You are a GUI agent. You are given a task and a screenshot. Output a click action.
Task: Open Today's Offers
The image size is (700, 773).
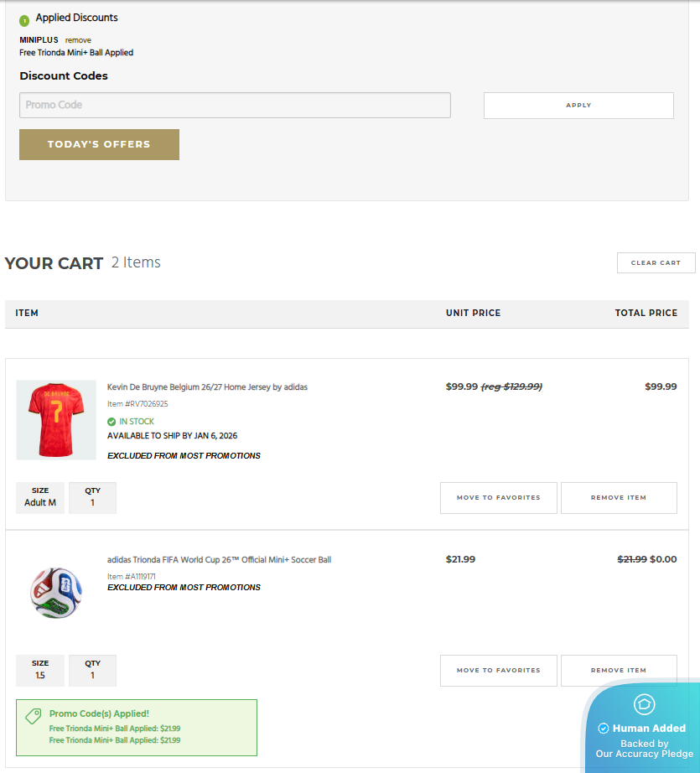coord(99,144)
